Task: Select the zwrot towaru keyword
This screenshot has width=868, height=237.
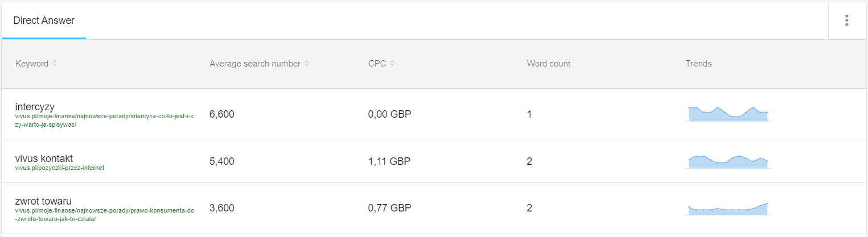Action: pos(43,201)
